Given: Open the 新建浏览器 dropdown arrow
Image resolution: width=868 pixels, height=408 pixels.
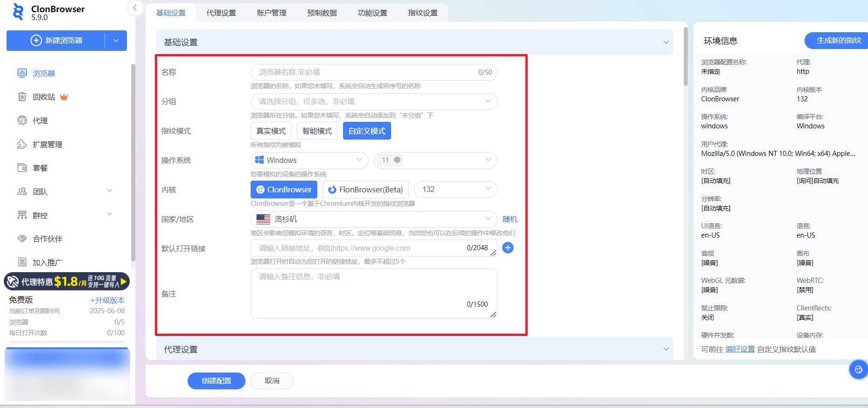Looking at the screenshot, I should tap(116, 41).
